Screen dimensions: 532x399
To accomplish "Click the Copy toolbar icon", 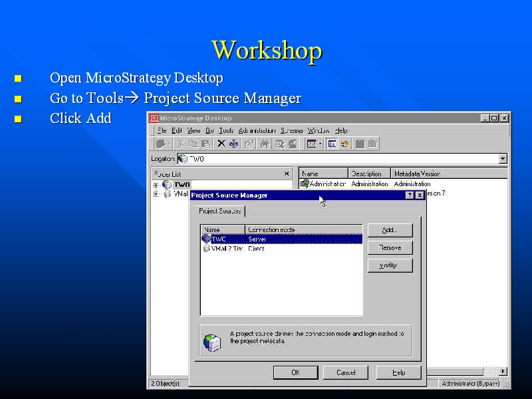I will (x=193, y=144).
